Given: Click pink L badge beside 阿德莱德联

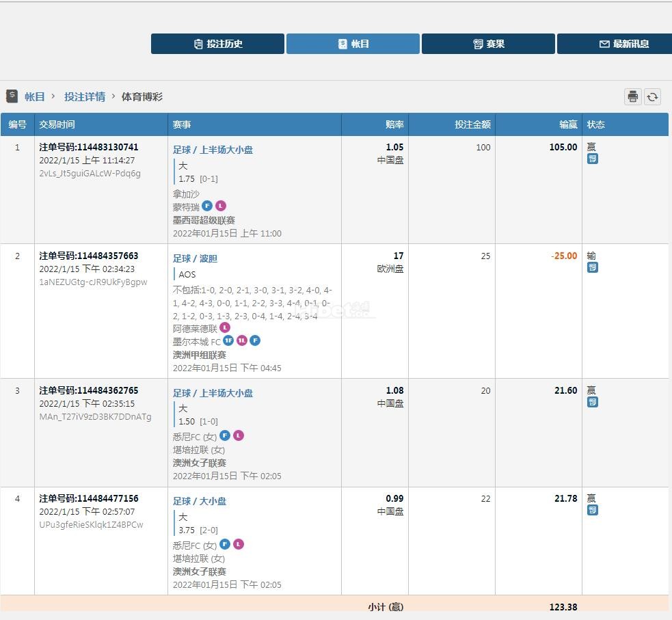Looking at the screenshot, I should click(225, 327).
